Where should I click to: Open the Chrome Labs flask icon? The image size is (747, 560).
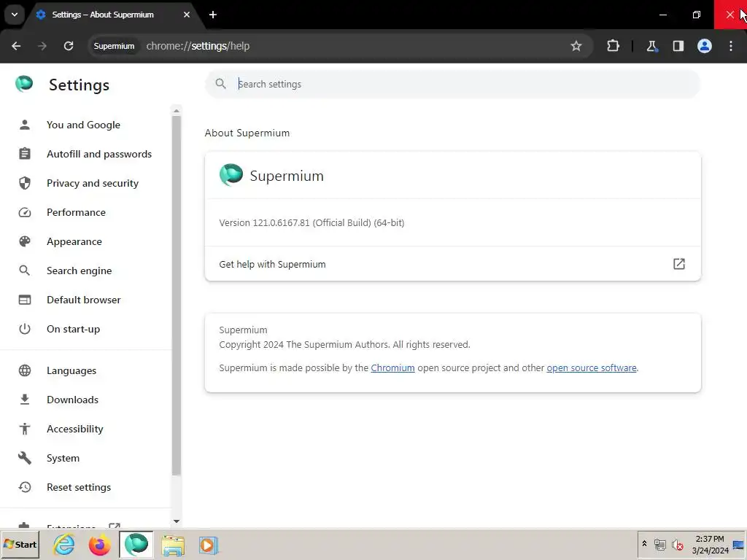[x=651, y=46]
